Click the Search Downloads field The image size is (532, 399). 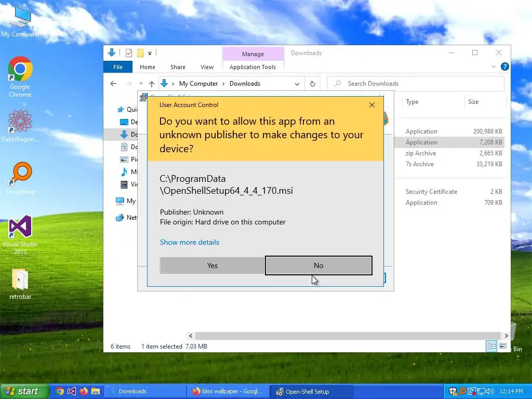[x=416, y=84]
